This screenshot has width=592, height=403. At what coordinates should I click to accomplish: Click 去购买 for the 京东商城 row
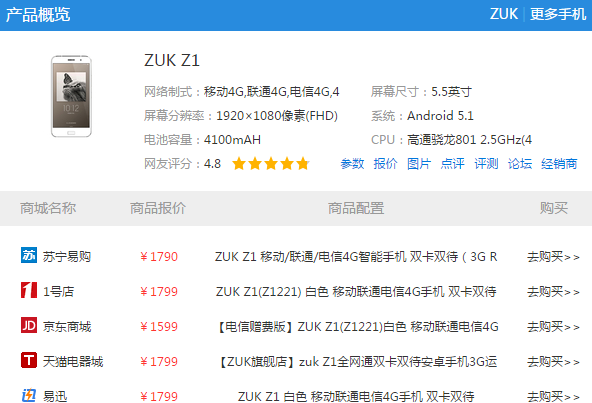coord(553,327)
